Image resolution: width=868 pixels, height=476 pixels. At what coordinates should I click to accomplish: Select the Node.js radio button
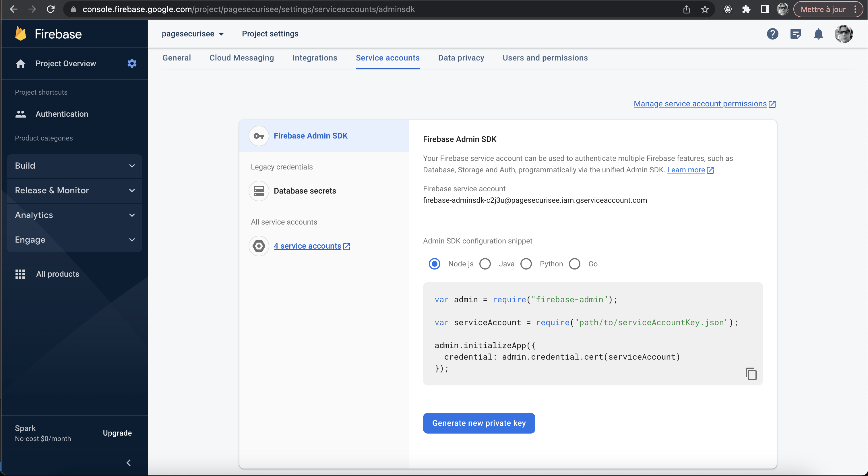click(434, 264)
